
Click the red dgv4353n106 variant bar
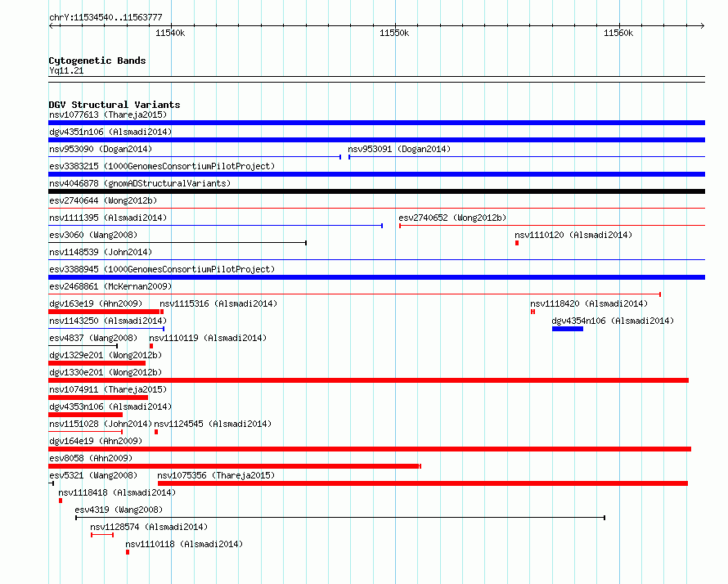point(85,415)
